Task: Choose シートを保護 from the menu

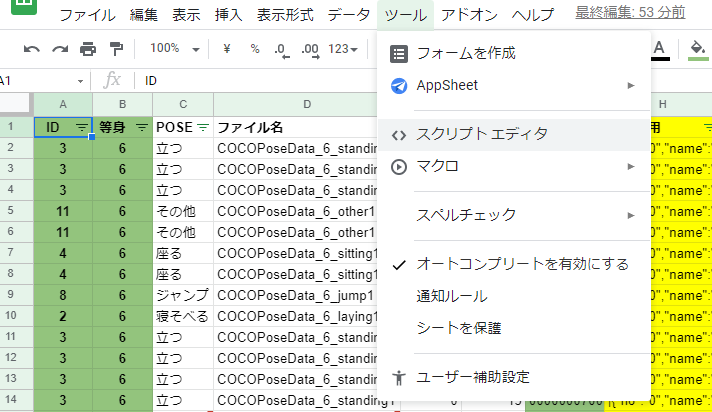Action: [514, 328]
